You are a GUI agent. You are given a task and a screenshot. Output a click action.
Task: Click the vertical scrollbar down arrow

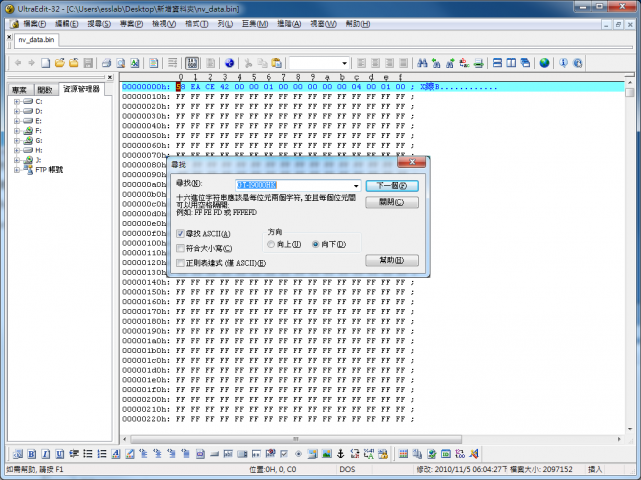[630, 429]
